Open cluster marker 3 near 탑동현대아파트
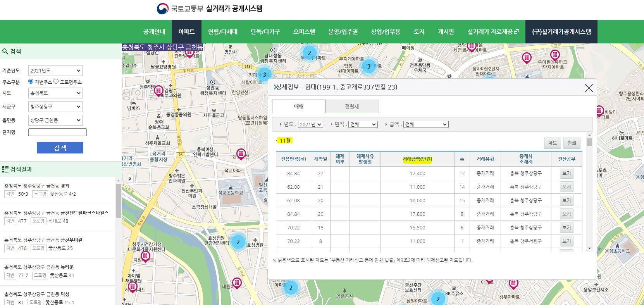This screenshot has height=305, width=644. pos(368,66)
